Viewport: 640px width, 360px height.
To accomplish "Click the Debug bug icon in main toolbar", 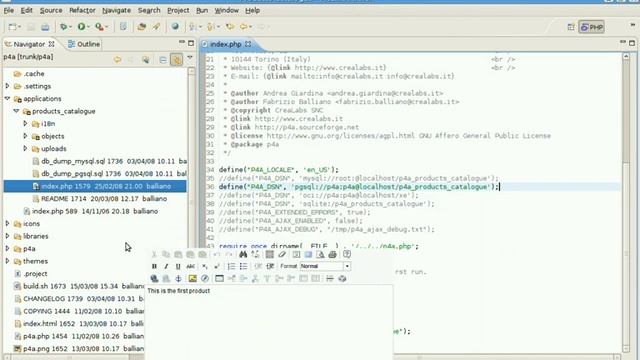I will [63, 27].
